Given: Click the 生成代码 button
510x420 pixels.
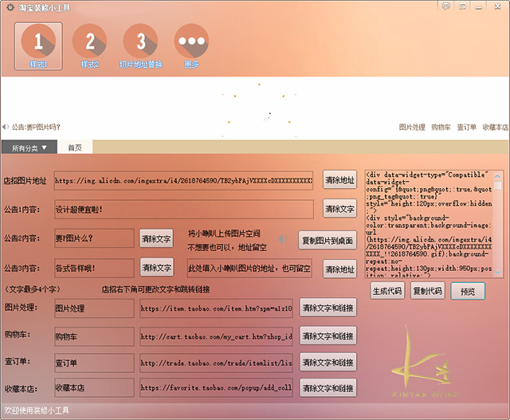Looking at the screenshot, I should pyautogui.click(x=387, y=291).
